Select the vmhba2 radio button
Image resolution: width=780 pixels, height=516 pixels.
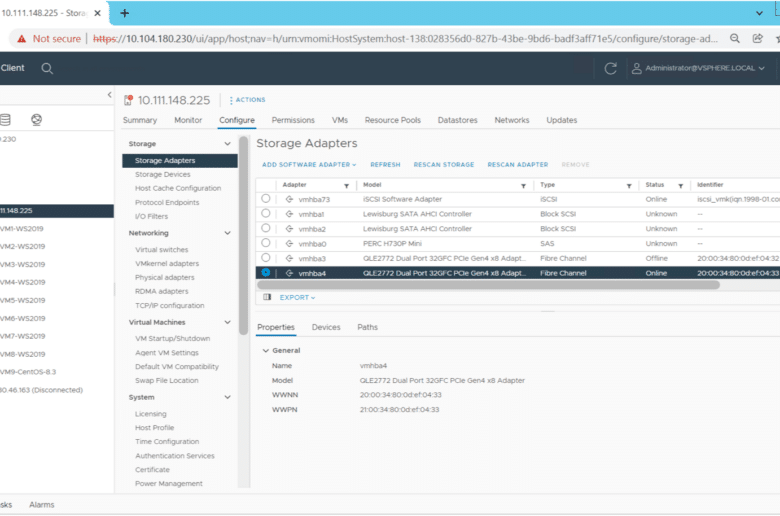point(266,228)
